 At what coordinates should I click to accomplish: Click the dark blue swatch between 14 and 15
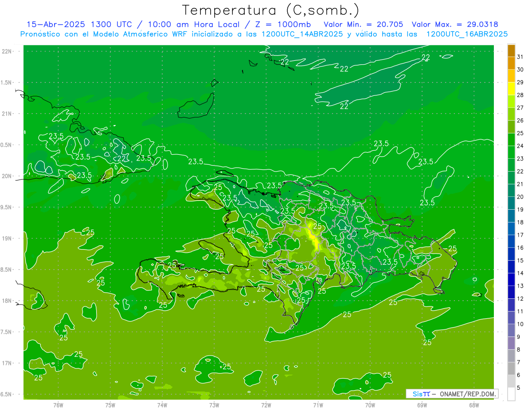511,267
